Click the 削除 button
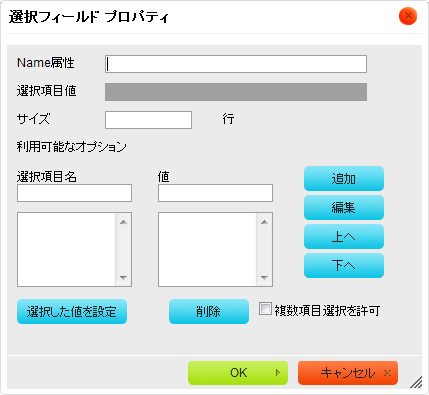 (x=209, y=312)
